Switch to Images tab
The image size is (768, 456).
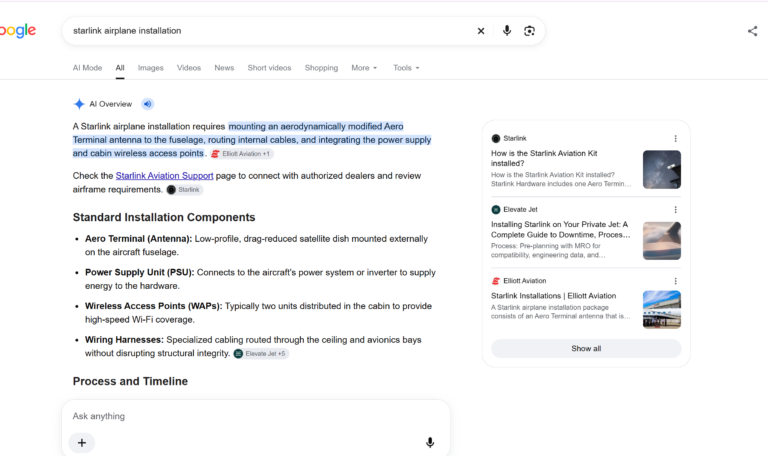pos(150,68)
